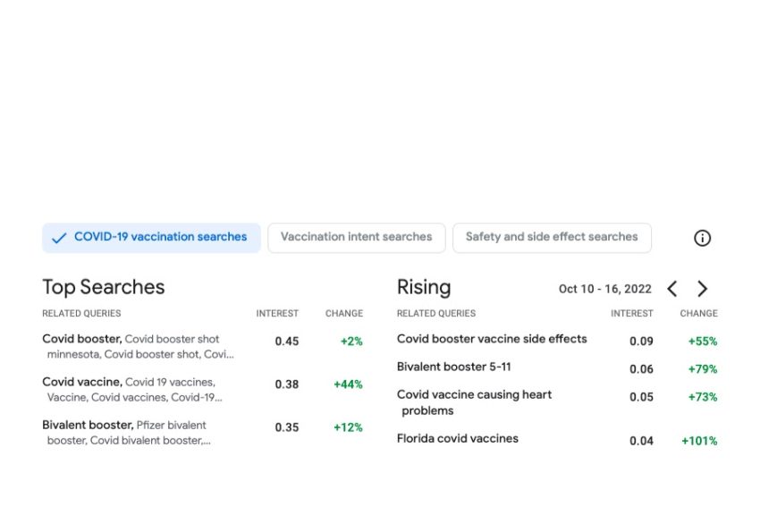Click the checkmark on the selected chip
This screenshot has height=532, width=760.
59,238
